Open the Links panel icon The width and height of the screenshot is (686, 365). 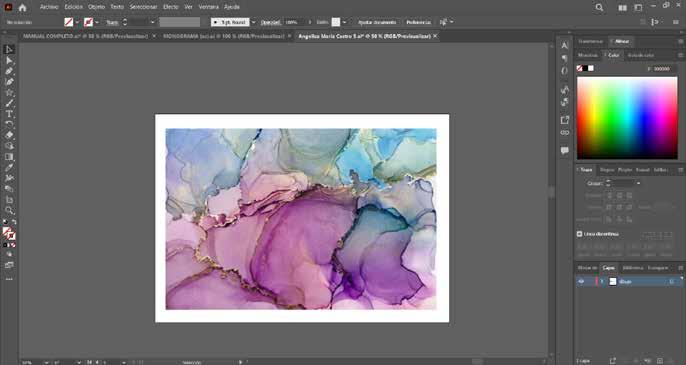(x=564, y=133)
